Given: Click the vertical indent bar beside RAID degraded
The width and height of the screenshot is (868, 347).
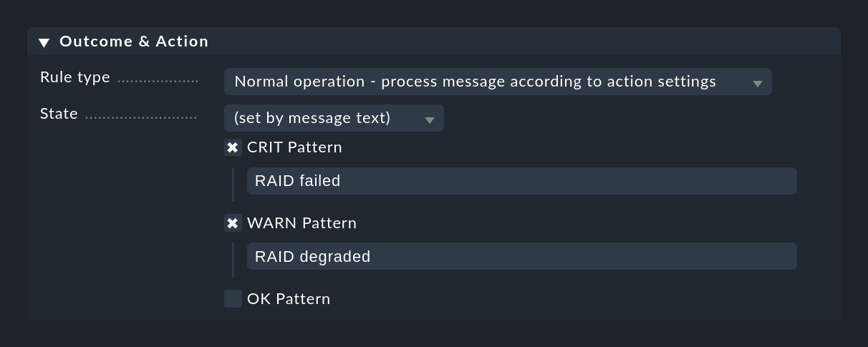Looking at the screenshot, I should (233, 260).
